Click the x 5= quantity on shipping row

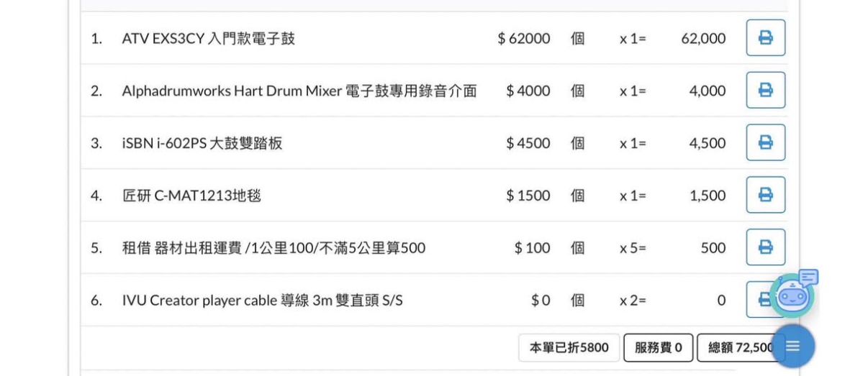click(633, 248)
